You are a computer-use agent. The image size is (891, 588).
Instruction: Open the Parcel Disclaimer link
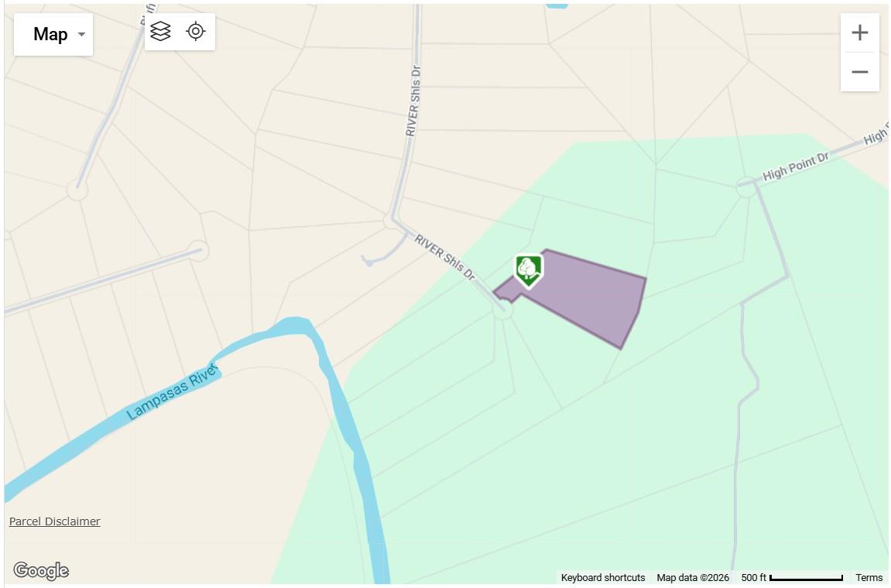54,521
